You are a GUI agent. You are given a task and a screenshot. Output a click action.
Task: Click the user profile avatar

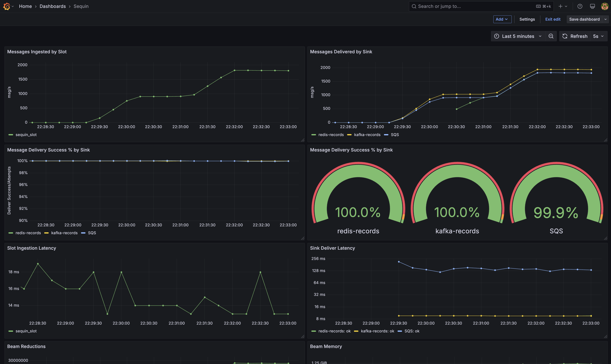604,6
